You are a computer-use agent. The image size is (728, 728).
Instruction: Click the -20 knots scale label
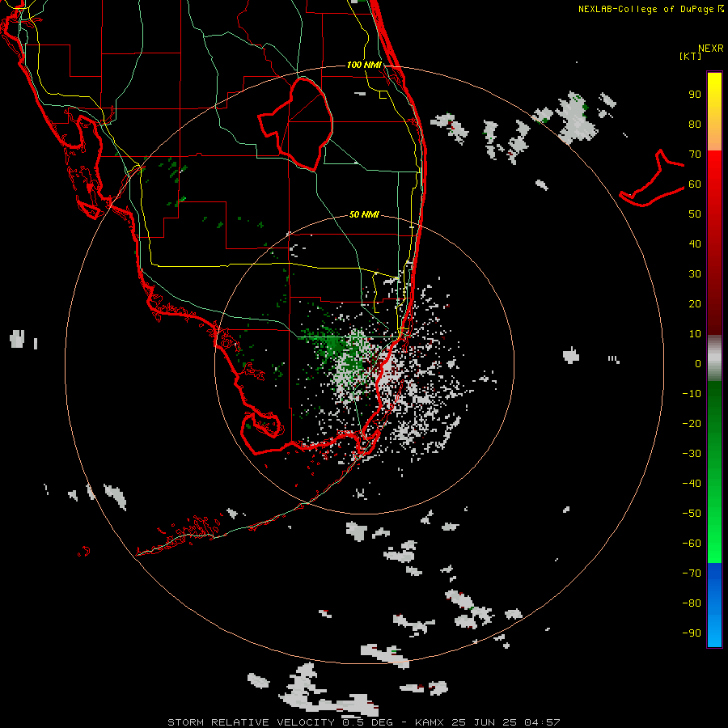coord(692,423)
